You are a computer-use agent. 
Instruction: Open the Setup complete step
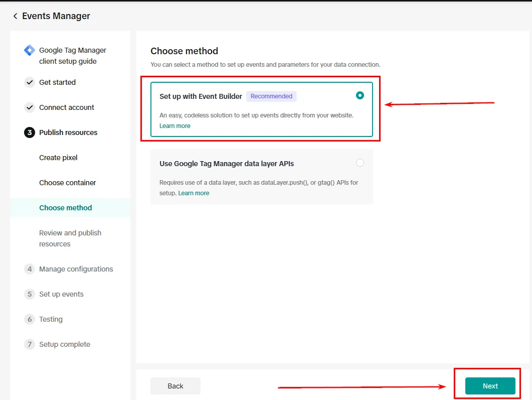pos(65,344)
